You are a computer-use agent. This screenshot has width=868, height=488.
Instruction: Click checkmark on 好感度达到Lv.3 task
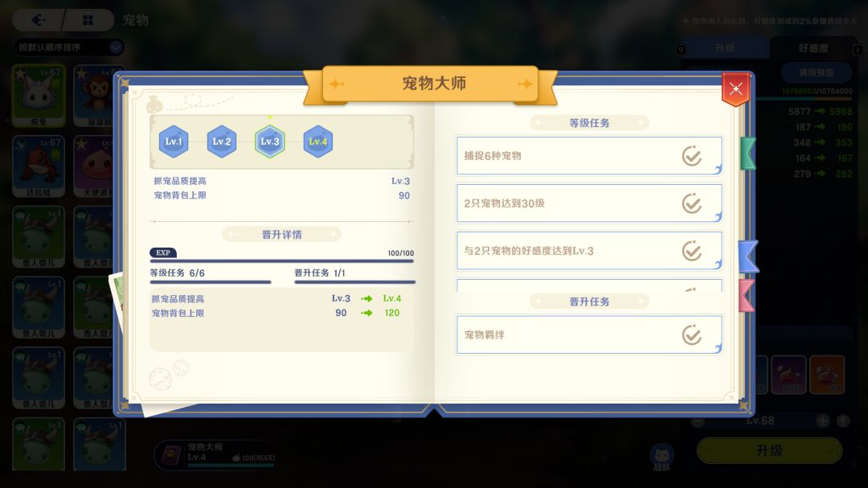pos(691,252)
